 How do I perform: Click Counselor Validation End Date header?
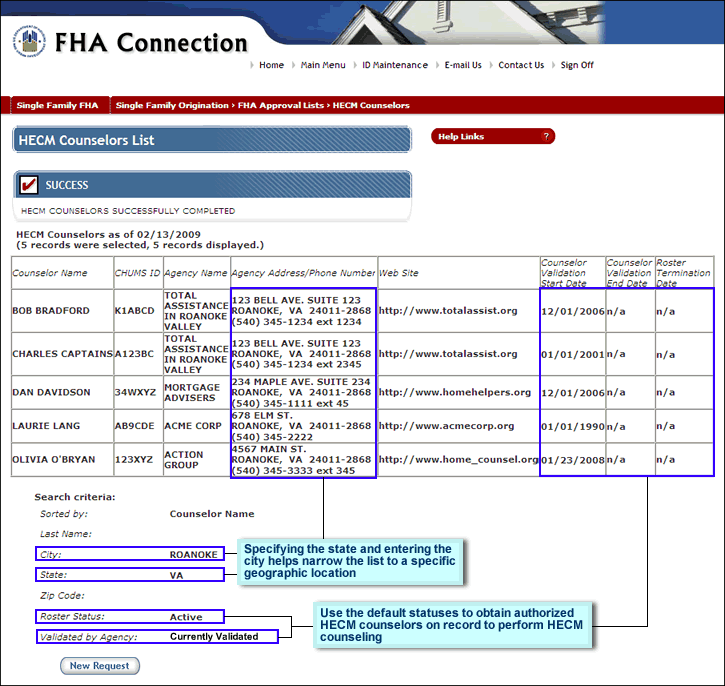pos(629,273)
